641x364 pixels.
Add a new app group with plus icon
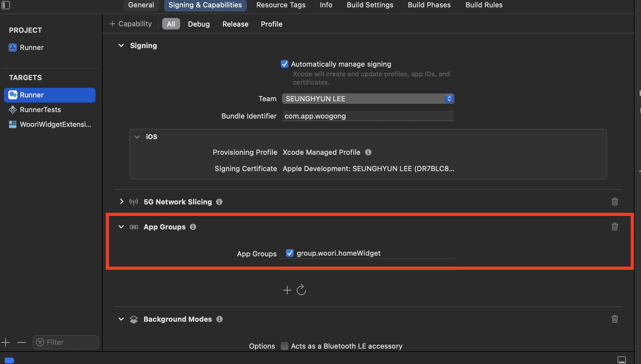pyautogui.click(x=287, y=290)
